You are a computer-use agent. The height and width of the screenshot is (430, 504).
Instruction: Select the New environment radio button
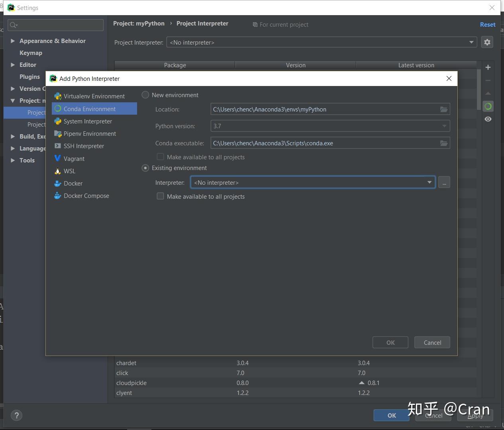[145, 95]
